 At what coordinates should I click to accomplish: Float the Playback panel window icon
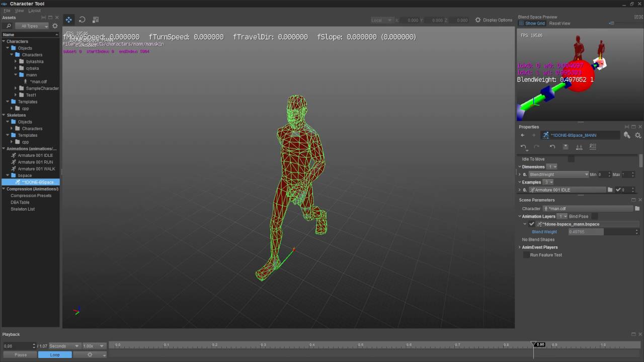[x=633, y=334]
